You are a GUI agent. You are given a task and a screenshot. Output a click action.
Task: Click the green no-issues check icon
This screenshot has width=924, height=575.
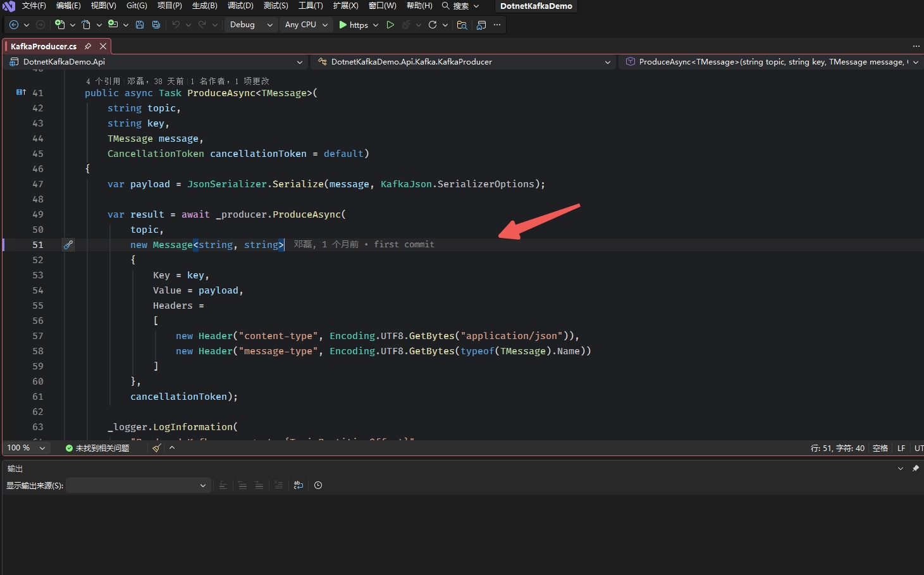coord(69,448)
